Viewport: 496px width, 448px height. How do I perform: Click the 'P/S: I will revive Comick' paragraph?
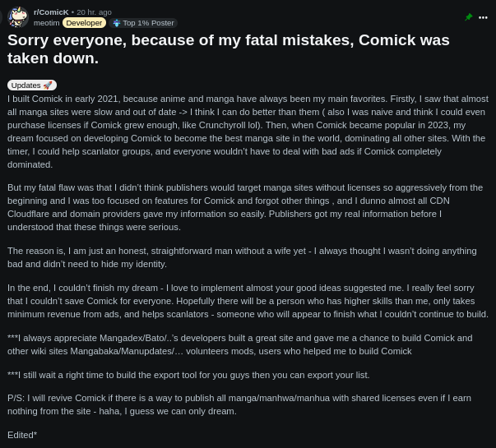239,404
